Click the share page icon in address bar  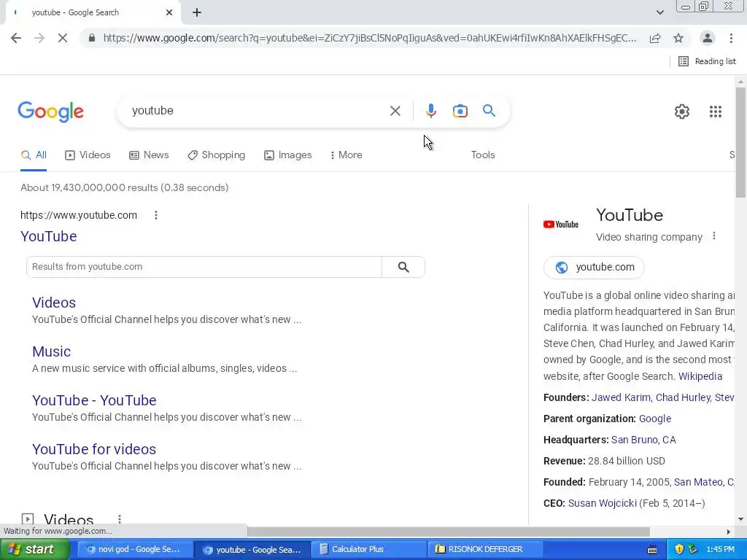pyautogui.click(x=655, y=38)
